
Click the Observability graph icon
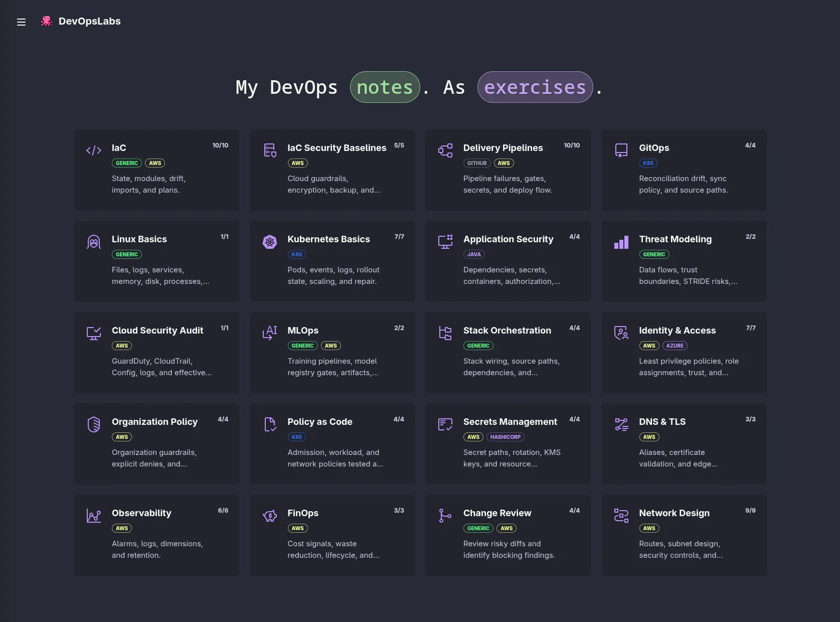(94, 516)
